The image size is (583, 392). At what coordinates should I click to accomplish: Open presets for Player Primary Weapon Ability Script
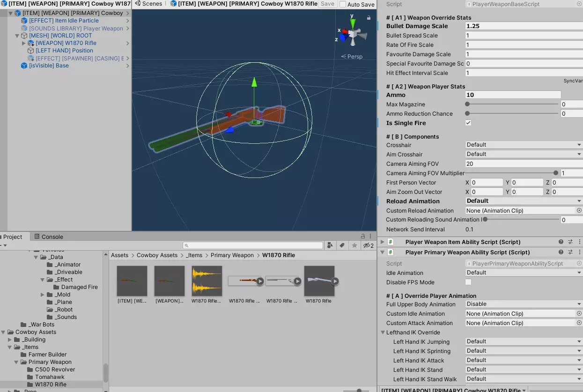570,252
